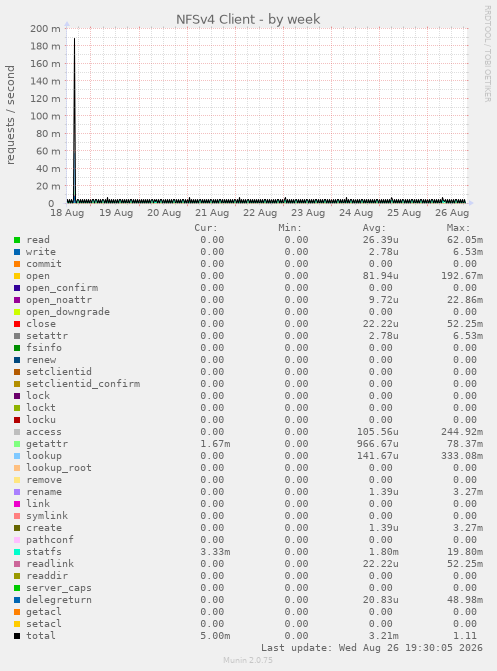
Task: Click the blue write legend swatch
Action: [x=17, y=252]
